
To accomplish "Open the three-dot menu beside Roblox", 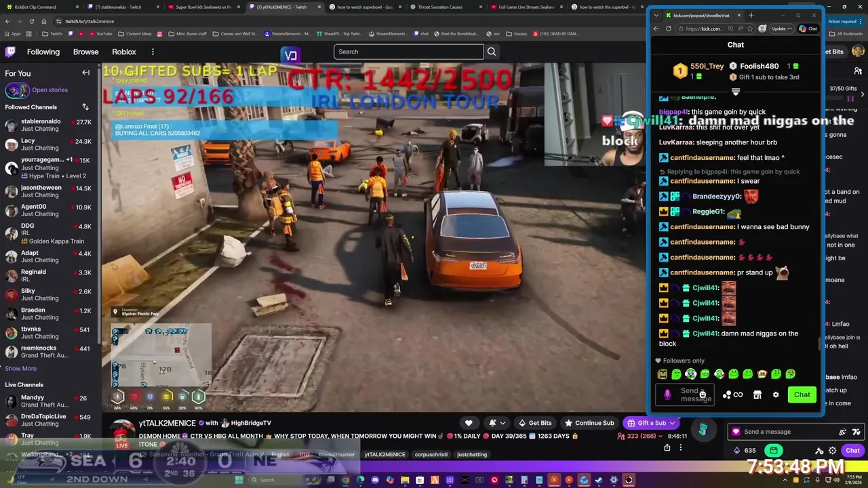I will [153, 52].
